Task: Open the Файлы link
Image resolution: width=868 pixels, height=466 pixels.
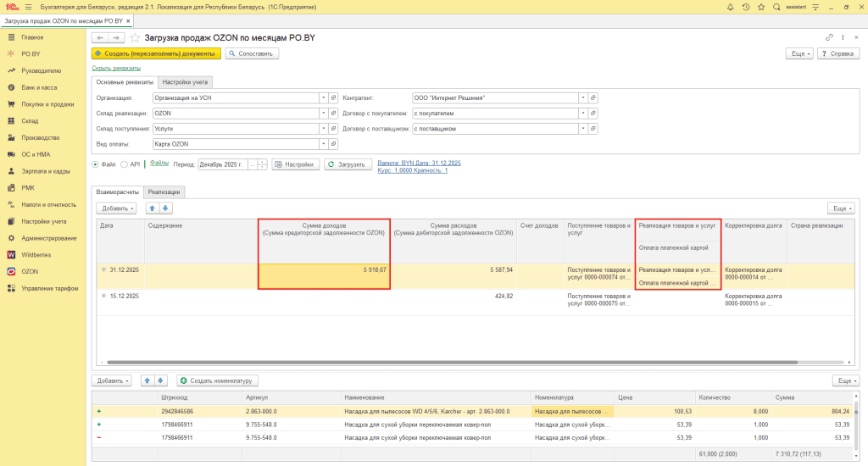Action: pos(159,164)
